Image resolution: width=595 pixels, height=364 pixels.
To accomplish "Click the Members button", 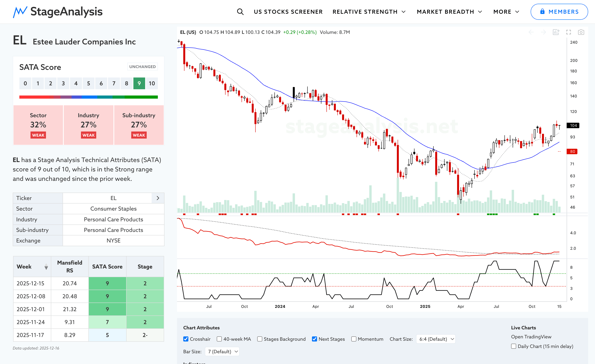I will pyautogui.click(x=559, y=12).
